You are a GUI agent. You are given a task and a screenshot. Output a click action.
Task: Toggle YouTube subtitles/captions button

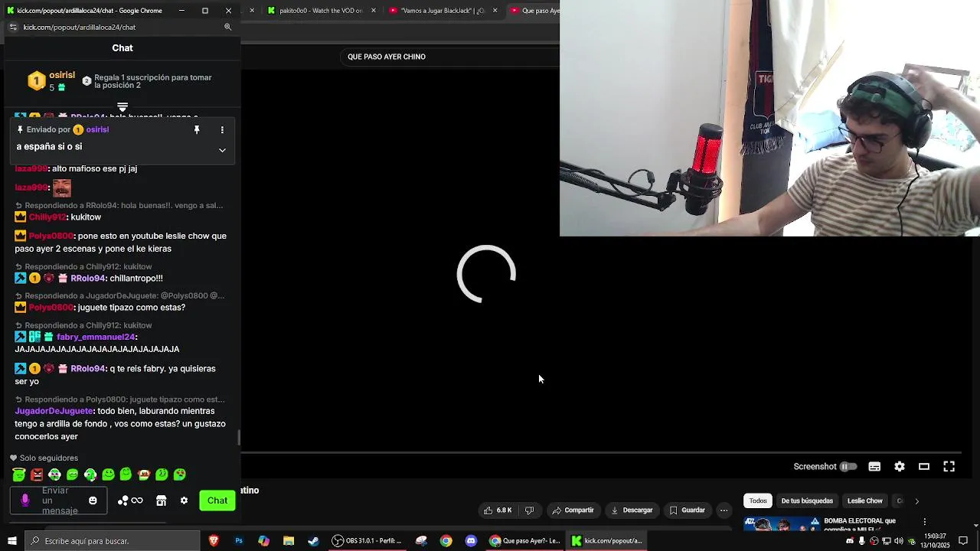(874, 467)
